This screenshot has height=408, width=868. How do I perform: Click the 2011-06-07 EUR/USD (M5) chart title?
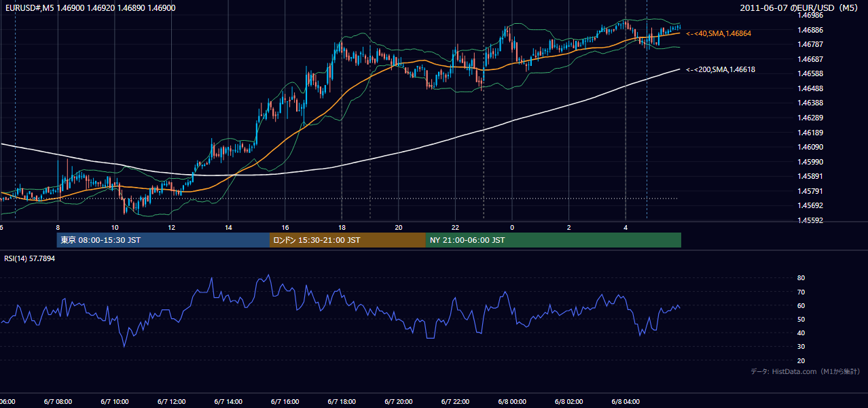tap(800, 7)
